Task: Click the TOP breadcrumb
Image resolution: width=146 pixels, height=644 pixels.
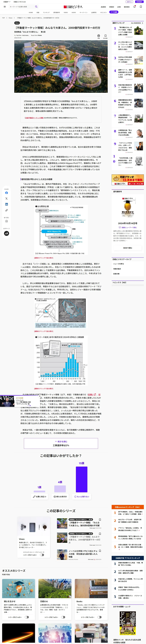Action: click(4, 18)
